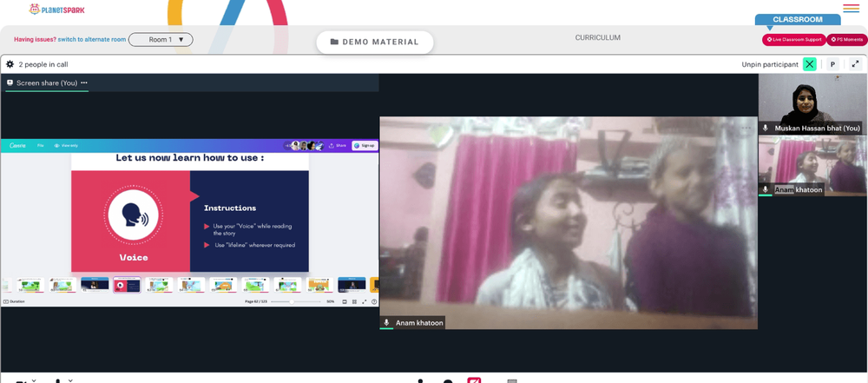
Task: Click Anam khatoon side video tile
Action: coord(812,166)
